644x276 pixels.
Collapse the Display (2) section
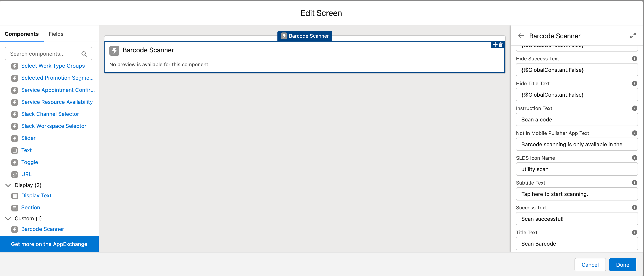8,185
